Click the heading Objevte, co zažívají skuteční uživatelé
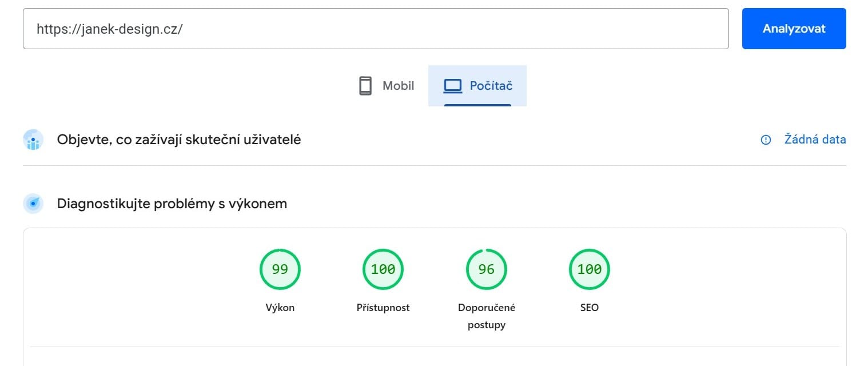The height and width of the screenshot is (366, 868). click(x=179, y=140)
